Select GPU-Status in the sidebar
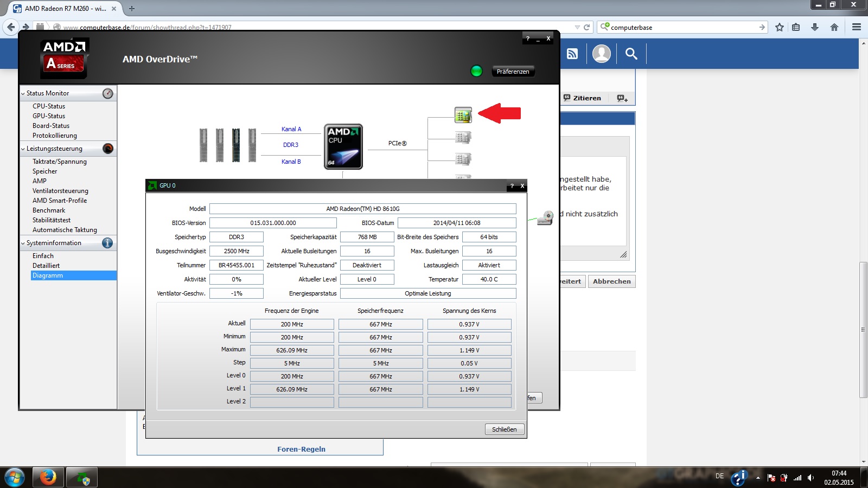This screenshot has width=868, height=488. pyautogui.click(x=49, y=116)
